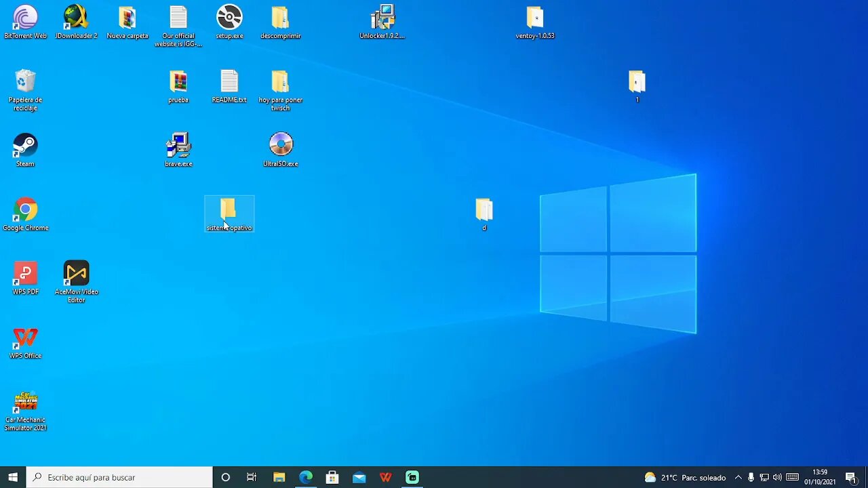
Task: Select the prueba archive icon
Action: coord(178,86)
